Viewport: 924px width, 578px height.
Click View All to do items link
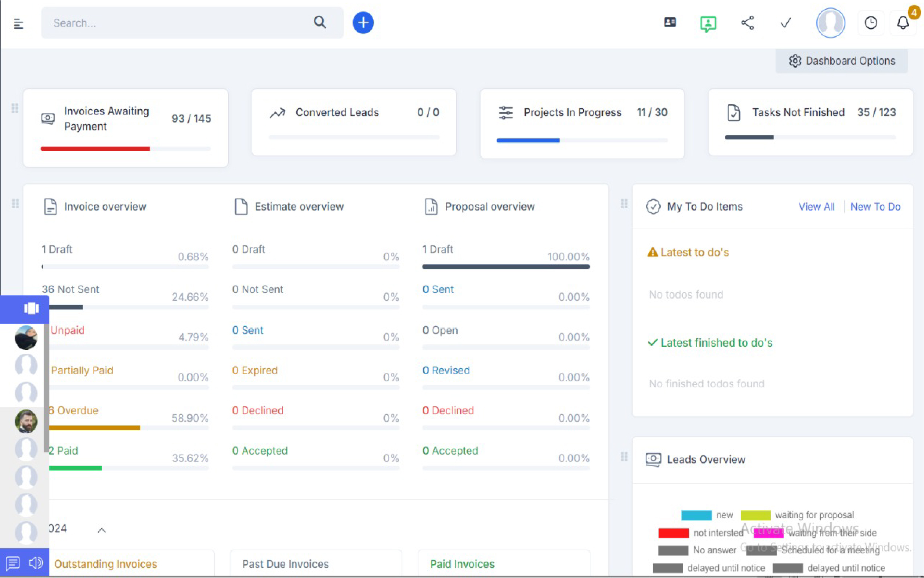(816, 207)
